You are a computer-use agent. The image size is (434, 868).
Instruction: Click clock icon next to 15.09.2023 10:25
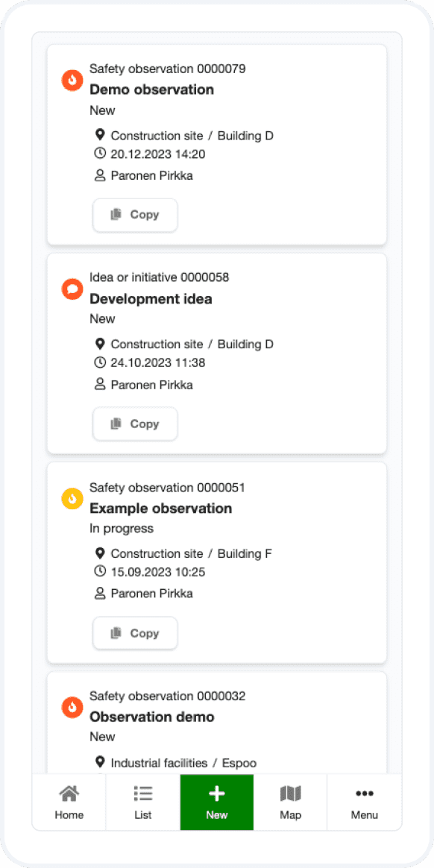pos(100,572)
